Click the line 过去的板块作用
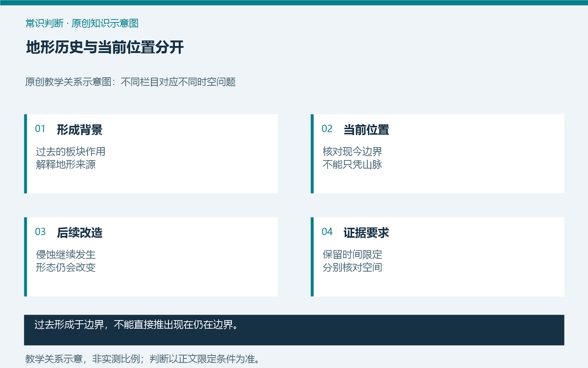This screenshot has height=368, width=588. [x=71, y=151]
